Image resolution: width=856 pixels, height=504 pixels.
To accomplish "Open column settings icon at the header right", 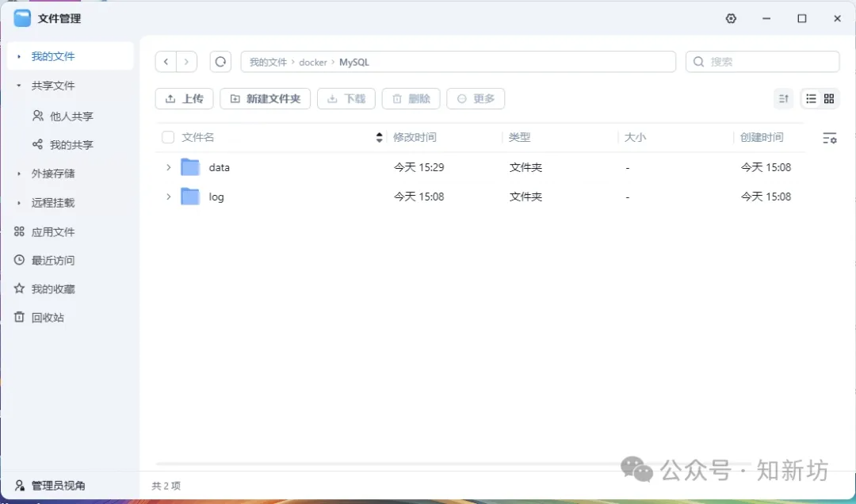I will 829,138.
